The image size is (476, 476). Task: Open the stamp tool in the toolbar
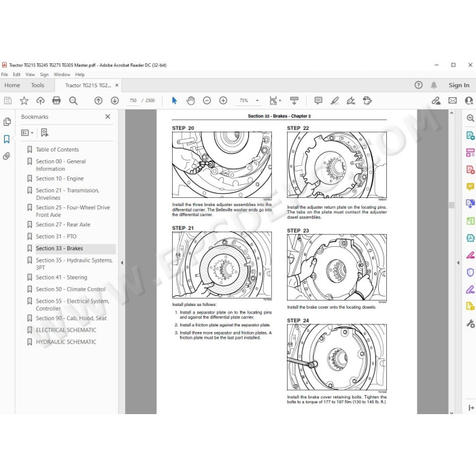coord(367,101)
